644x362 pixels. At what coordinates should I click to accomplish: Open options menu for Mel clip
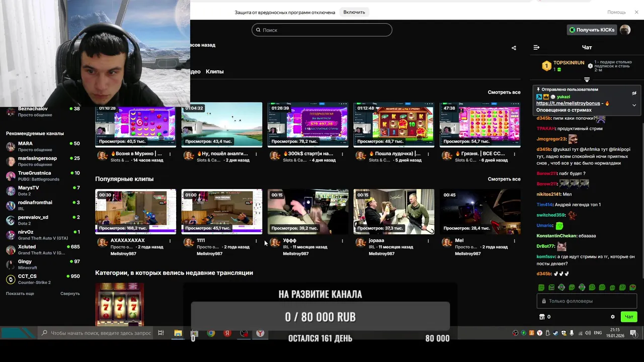[x=514, y=241]
